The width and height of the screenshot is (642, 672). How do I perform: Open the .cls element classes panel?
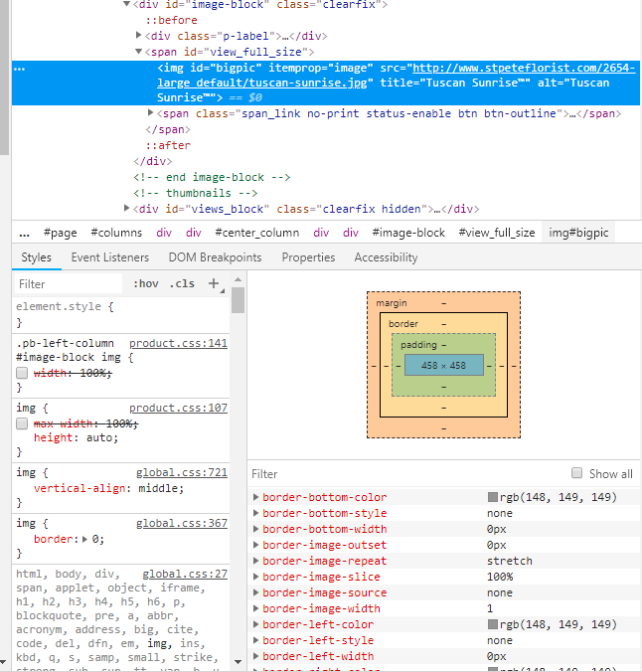[x=182, y=283]
